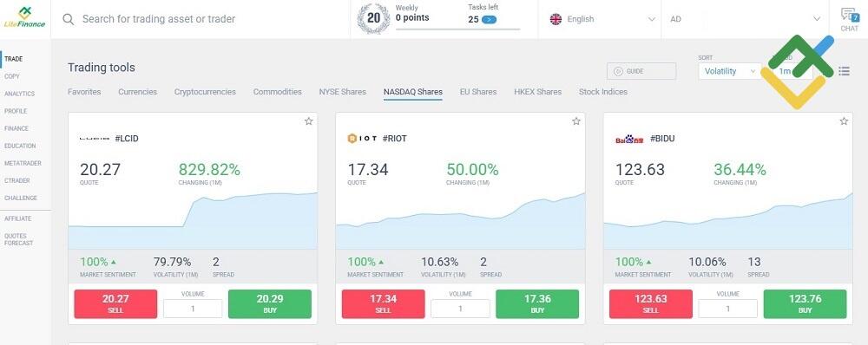Open CHALLENGE in the sidebar
The image size is (868, 345).
pyautogui.click(x=21, y=198)
